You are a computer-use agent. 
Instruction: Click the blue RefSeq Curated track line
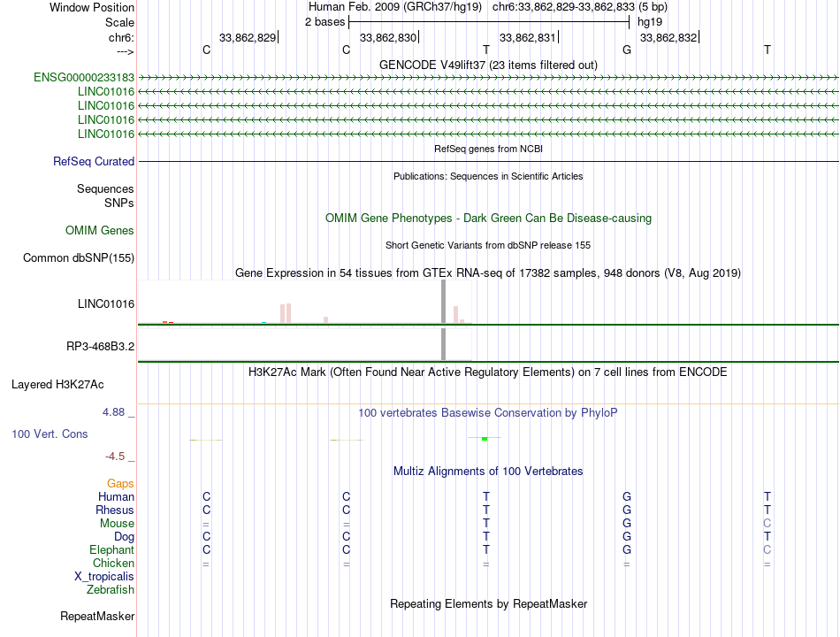click(488, 161)
